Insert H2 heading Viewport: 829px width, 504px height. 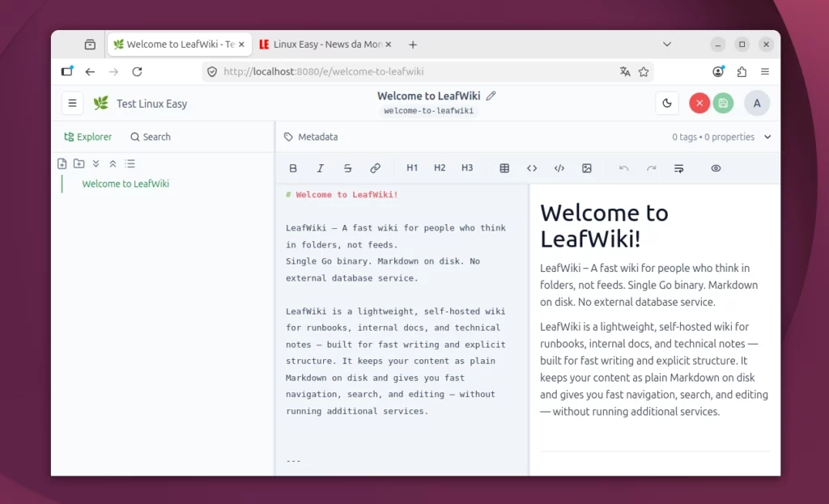pos(440,168)
